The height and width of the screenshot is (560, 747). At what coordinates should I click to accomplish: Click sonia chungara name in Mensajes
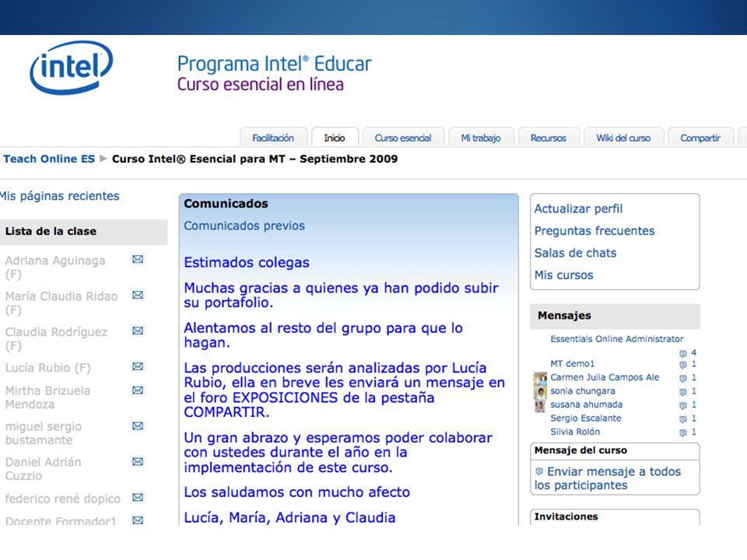click(583, 391)
